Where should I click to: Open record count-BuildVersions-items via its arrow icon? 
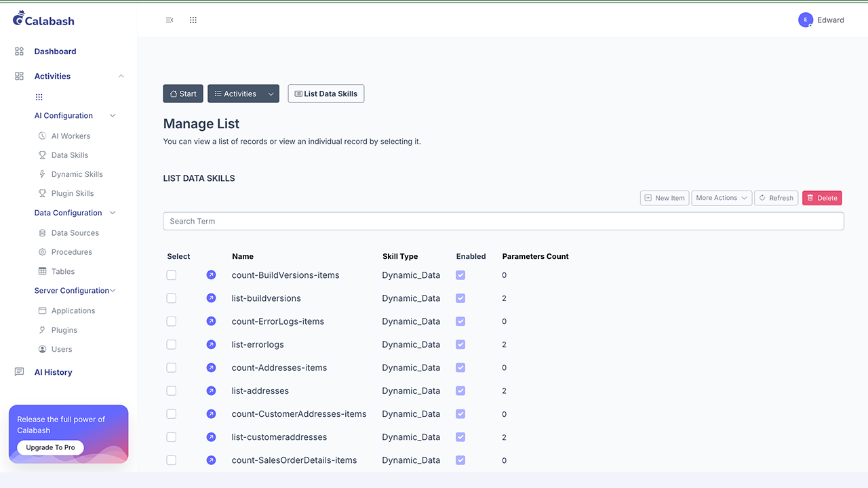click(211, 275)
